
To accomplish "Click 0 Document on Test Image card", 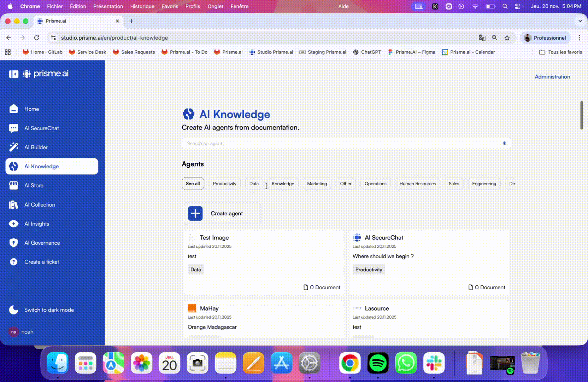I will (322, 287).
